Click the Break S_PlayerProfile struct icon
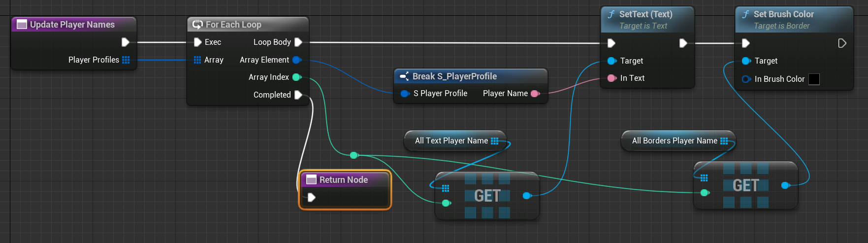This screenshot has height=243, width=868. (405, 76)
